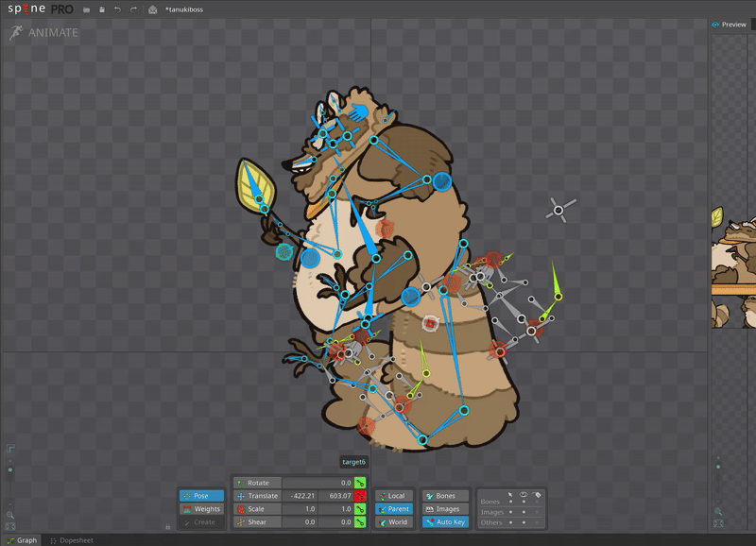Screen dimensions: 756x546
Task: Click the red Translate key icon
Action: [x=360, y=495]
